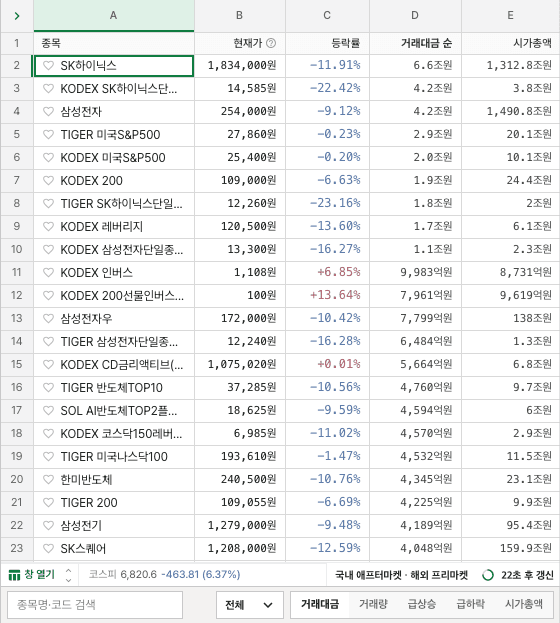The image size is (560, 623).
Task: Select the 거래대금 tab
Action: click(320, 605)
